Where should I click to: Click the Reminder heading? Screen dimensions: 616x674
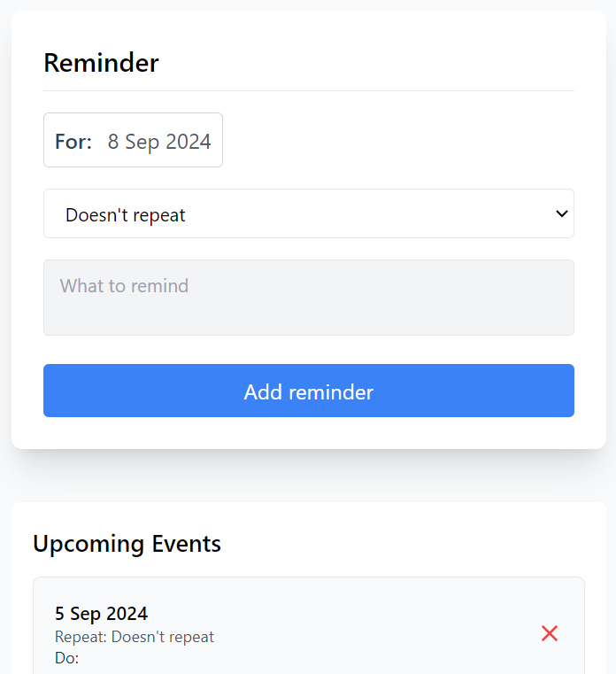[x=102, y=63]
